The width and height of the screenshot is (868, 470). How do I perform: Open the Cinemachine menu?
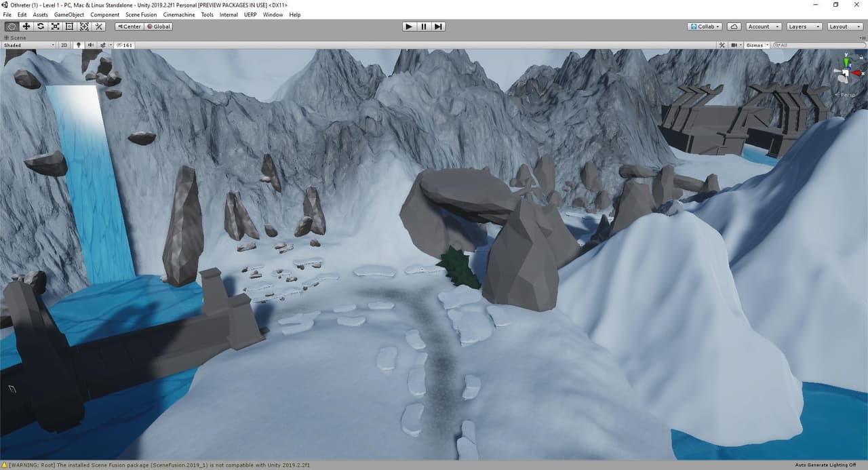click(x=179, y=14)
